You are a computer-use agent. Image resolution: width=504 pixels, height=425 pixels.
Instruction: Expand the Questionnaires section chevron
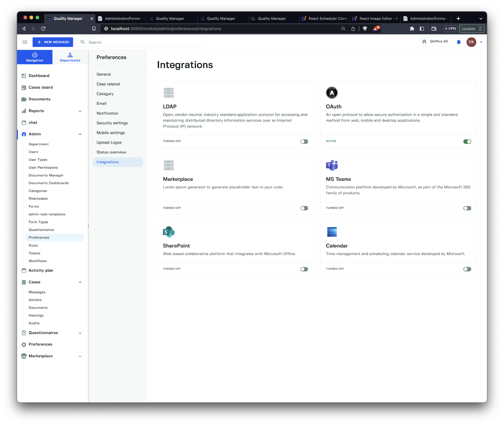pos(80,333)
